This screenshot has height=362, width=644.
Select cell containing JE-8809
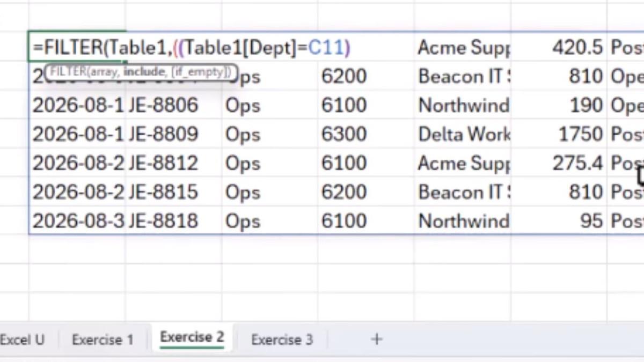[x=173, y=134]
